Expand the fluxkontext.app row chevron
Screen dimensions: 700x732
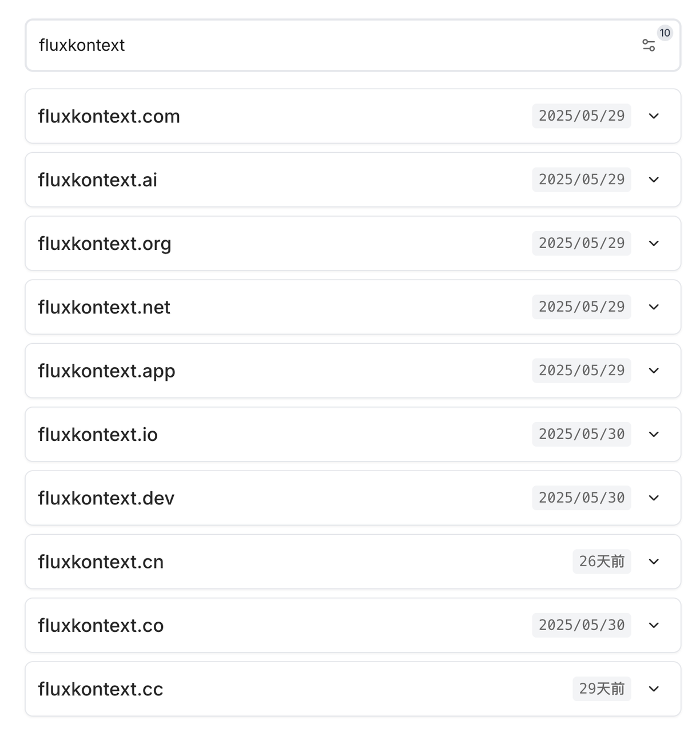(654, 371)
